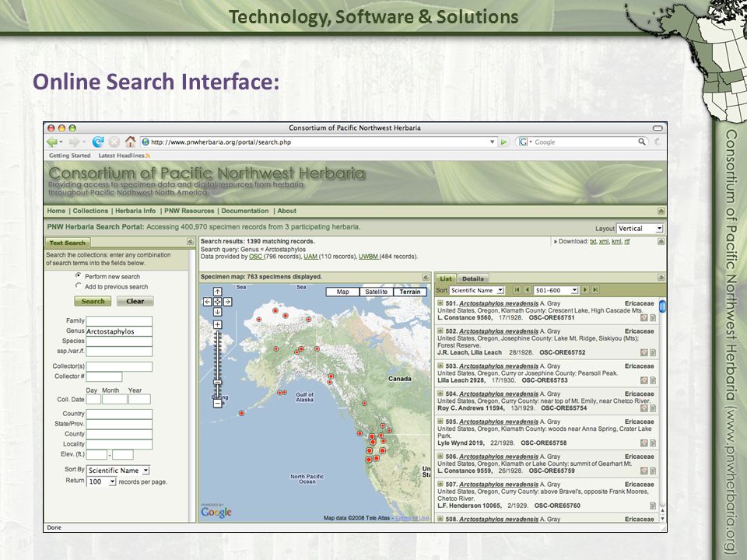Open the document icon for record 507
This screenshot has height=560, width=747.
(x=653, y=506)
